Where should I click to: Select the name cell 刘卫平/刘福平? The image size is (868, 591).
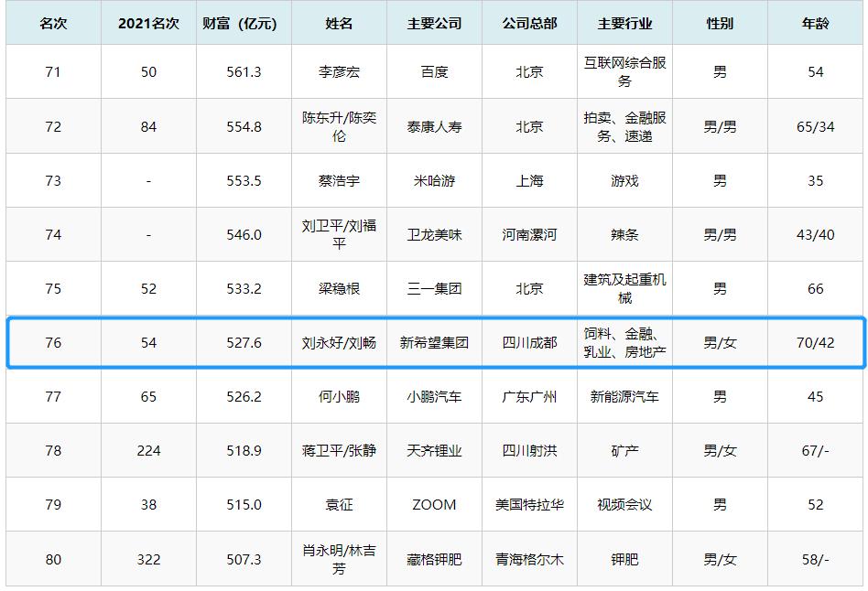339,234
